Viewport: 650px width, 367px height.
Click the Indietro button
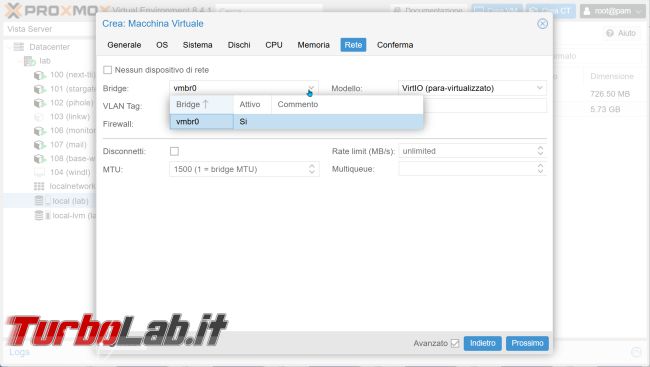483,343
